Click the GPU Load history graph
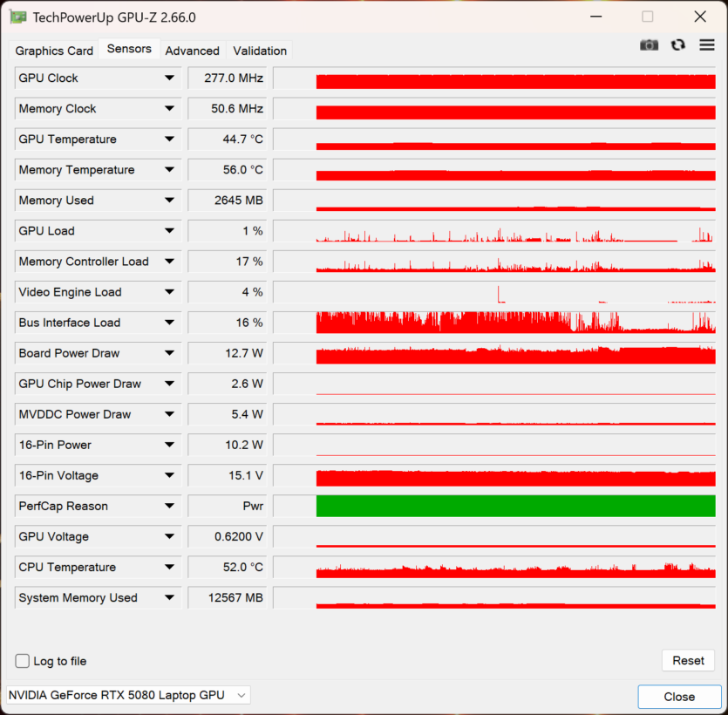728x715 pixels. point(494,231)
